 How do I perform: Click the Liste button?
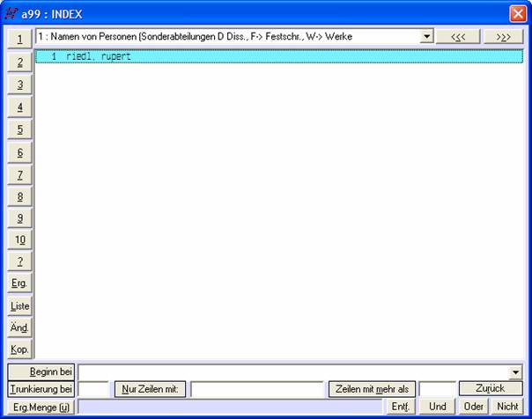19,306
